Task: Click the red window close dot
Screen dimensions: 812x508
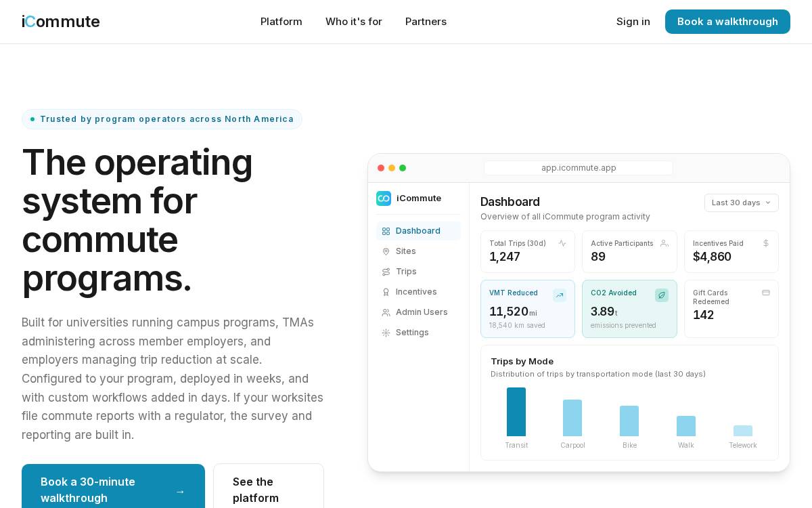Action: pyautogui.click(x=381, y=168)
